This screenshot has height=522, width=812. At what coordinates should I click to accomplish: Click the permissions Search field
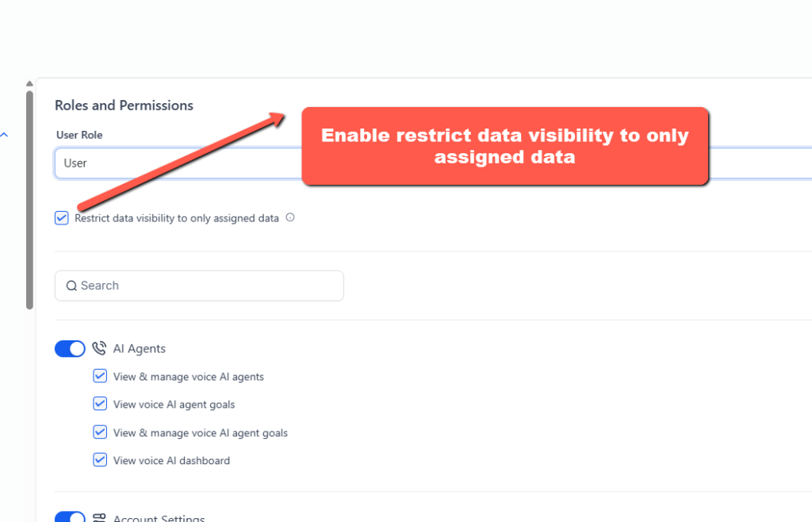point(199,286)
